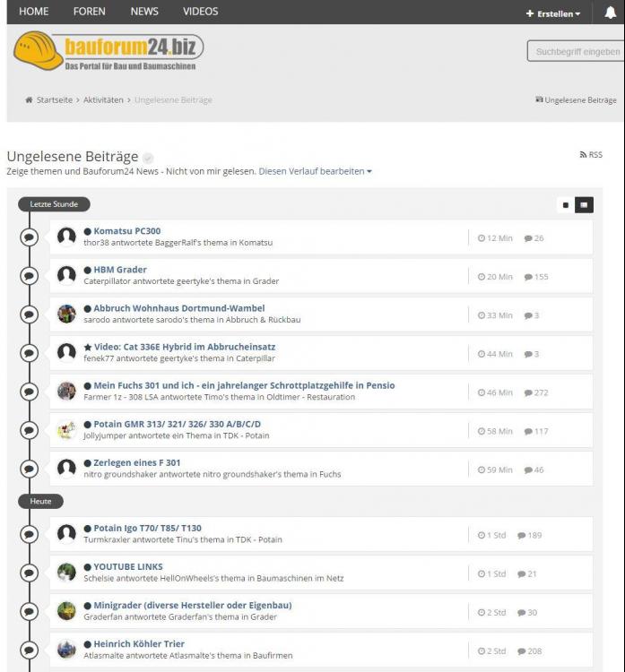Click timeline speech bubble beside Potain GMR 313
The image size is (625, 672).
tap(30, 430)
